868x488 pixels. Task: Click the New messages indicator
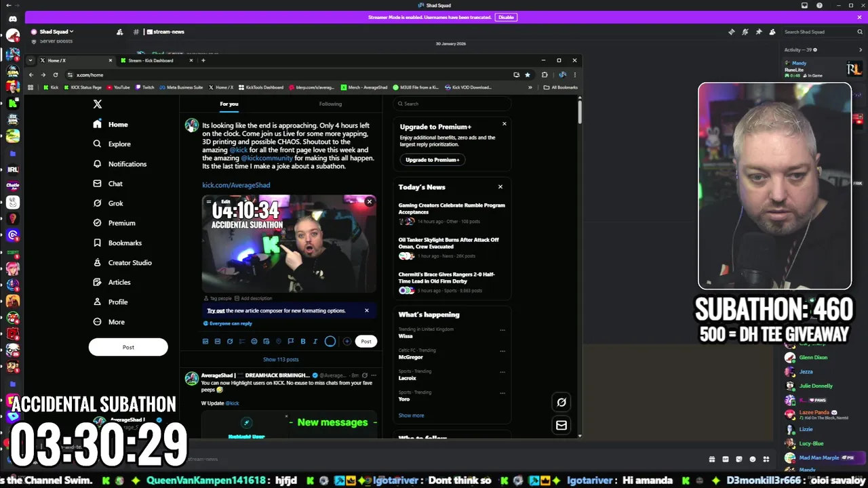332,422
